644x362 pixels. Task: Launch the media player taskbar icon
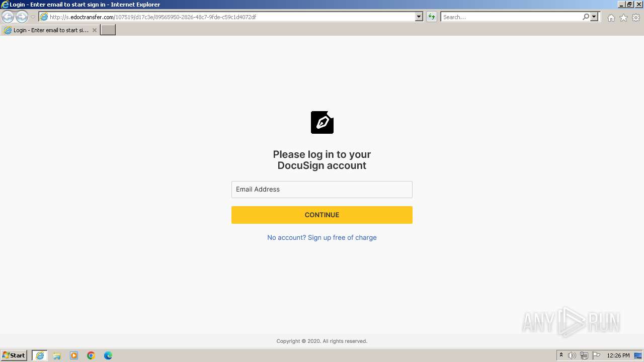click(74, 355)
